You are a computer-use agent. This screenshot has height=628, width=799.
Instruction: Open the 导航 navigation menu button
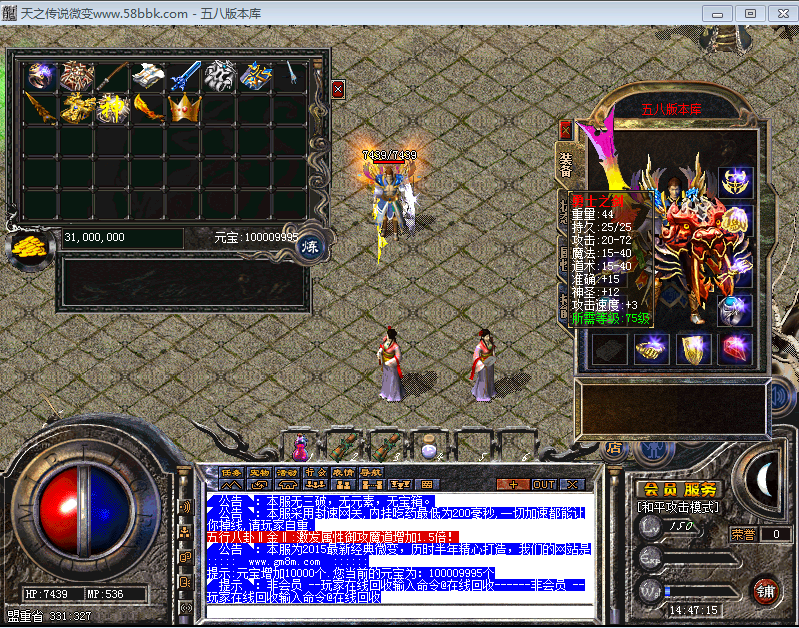(371, 472)
